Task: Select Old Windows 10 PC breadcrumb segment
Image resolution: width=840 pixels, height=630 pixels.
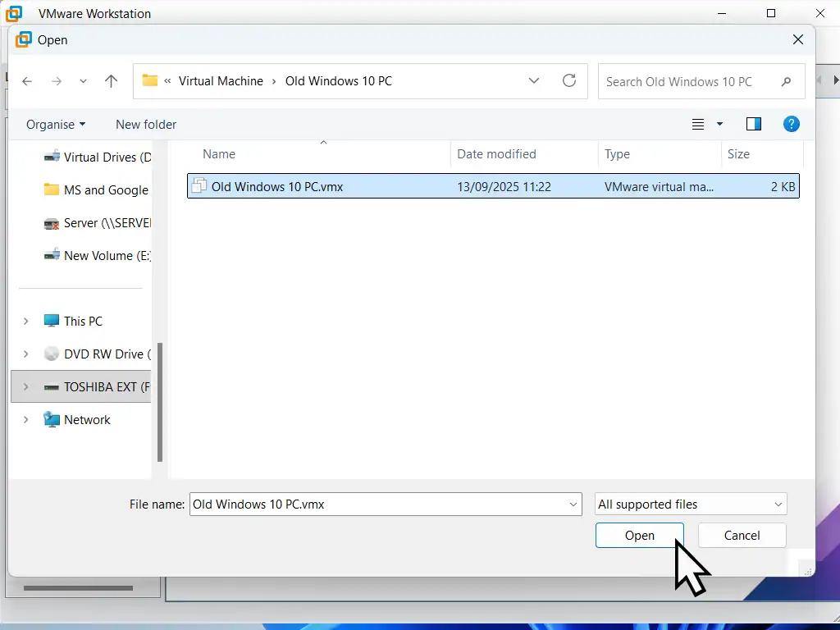Action: [x=339, y=81]
